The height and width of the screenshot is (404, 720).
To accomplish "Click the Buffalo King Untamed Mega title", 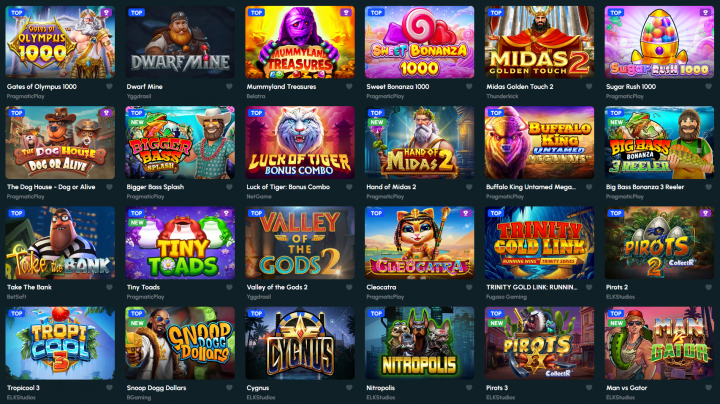I will [x=531, y=187].
